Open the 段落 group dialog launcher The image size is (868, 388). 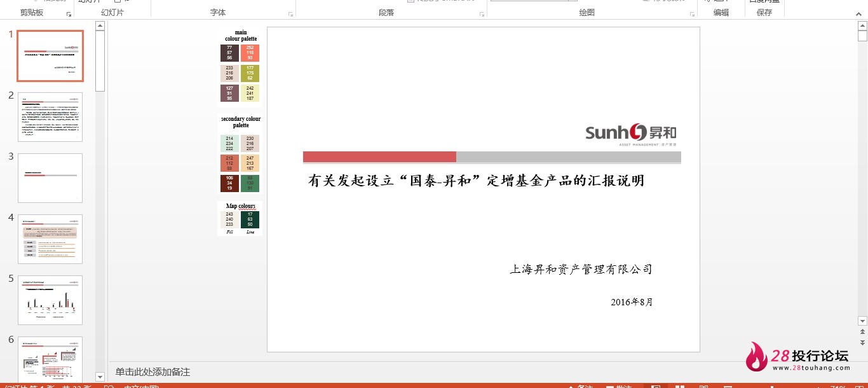point(482,13)
